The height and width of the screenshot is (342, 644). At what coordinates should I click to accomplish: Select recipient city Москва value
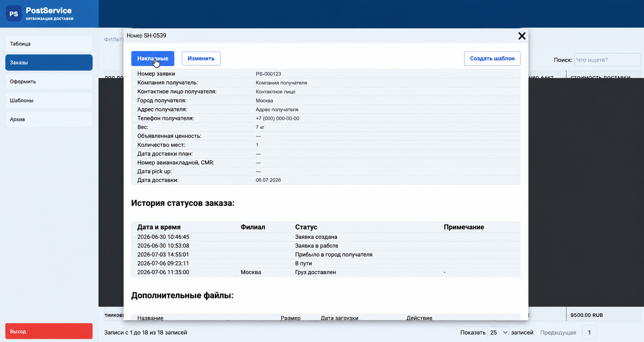[264, 101]
